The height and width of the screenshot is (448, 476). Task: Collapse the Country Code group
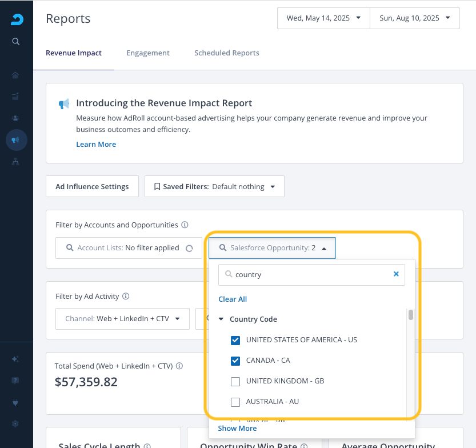click(x=222, y=319)
